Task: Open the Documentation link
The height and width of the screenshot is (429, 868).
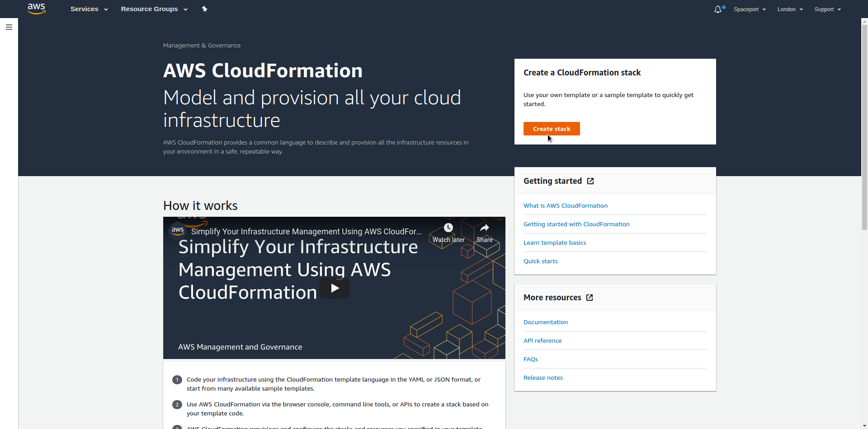Action: point(546,322)
